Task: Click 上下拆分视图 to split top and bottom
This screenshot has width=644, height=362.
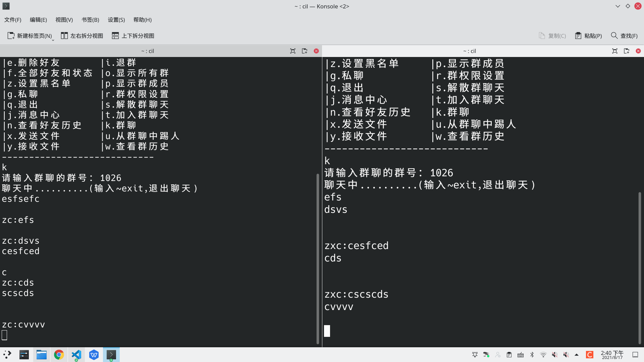Action: pyautogui.click(x=133, y=36)
